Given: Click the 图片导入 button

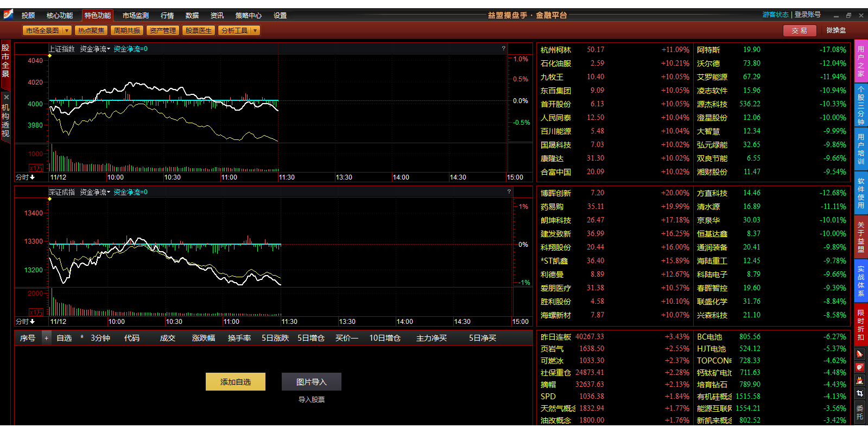Looking at the screenshot, I should point(311,382).
